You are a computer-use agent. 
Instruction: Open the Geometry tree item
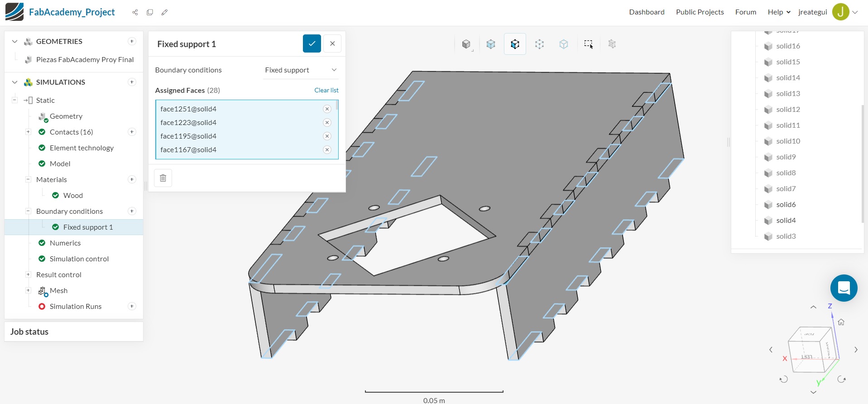point(66,116)
